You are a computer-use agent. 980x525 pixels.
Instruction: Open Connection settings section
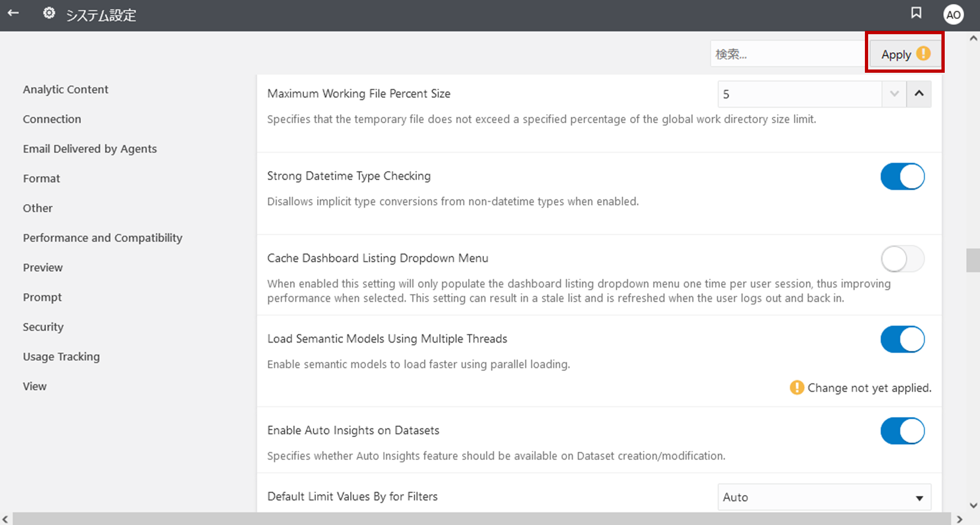tap(52, 119)
